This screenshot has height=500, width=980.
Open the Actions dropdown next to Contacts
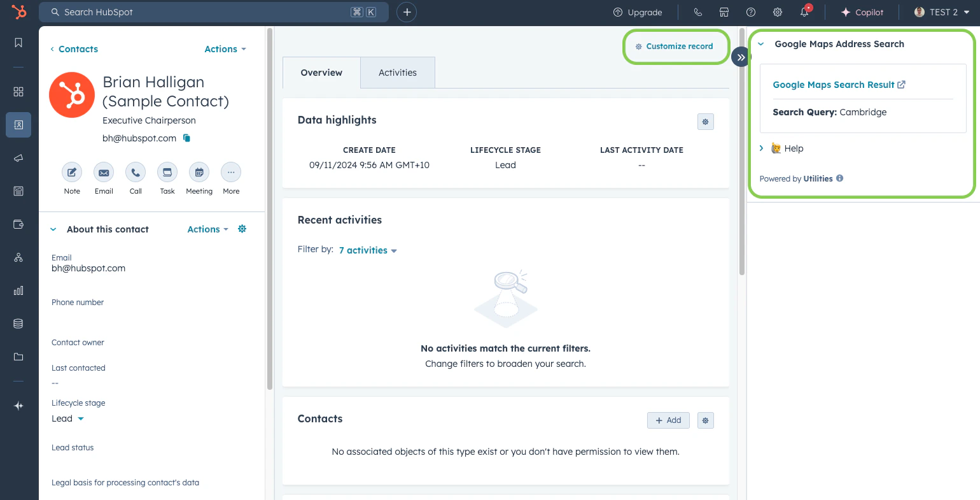pos(225,49)
